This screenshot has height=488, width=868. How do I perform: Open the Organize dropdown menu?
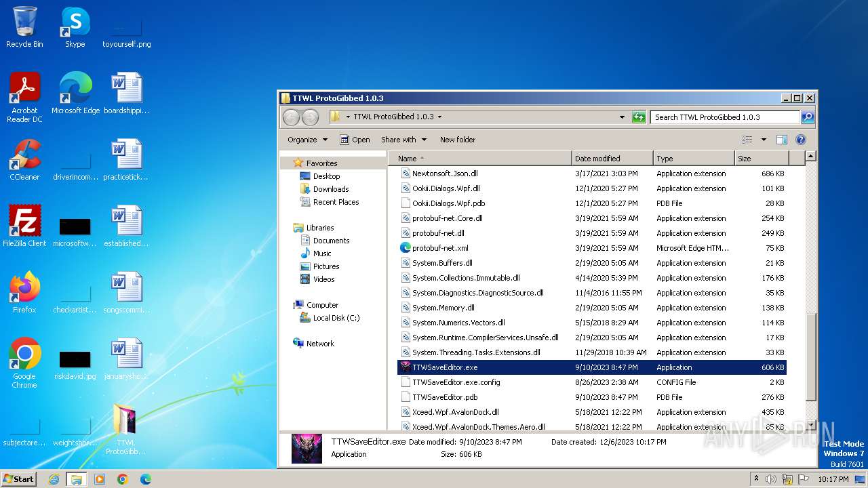[x=307, y=140]
